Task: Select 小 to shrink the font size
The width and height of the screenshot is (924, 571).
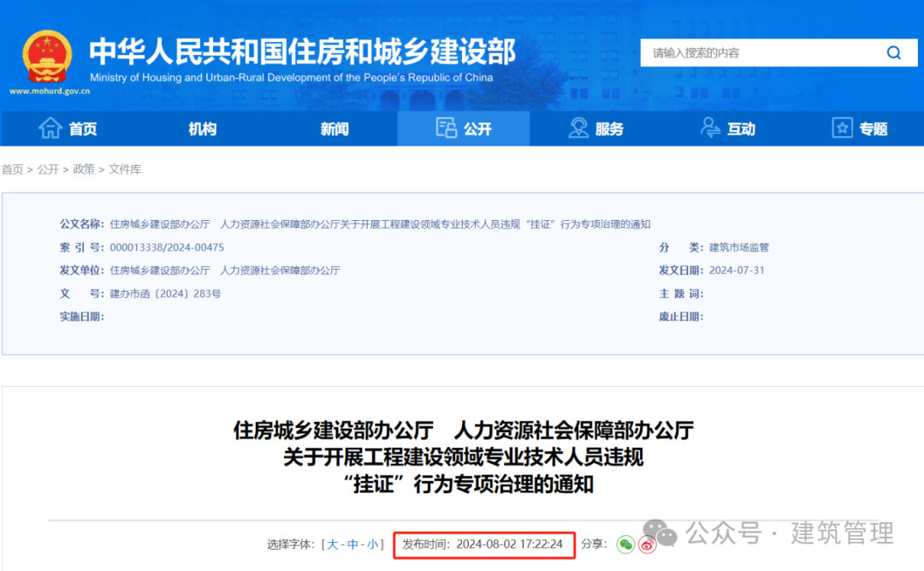Action: 371,544
